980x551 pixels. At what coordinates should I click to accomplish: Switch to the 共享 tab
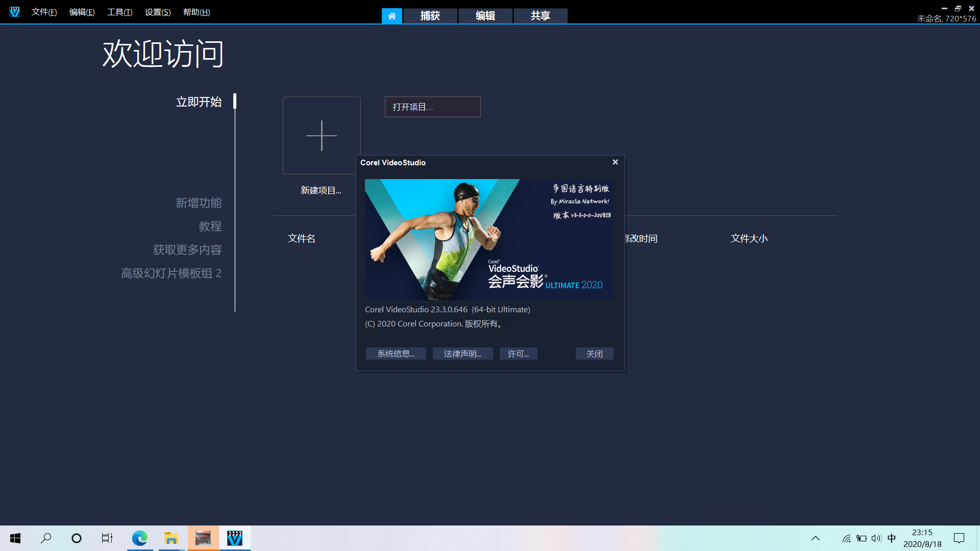(541, 16)
